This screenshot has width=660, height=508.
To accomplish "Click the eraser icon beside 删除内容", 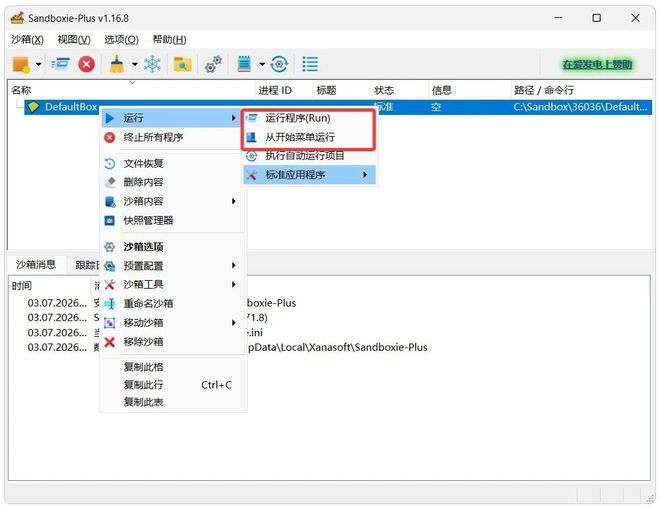I will point(110,182).
